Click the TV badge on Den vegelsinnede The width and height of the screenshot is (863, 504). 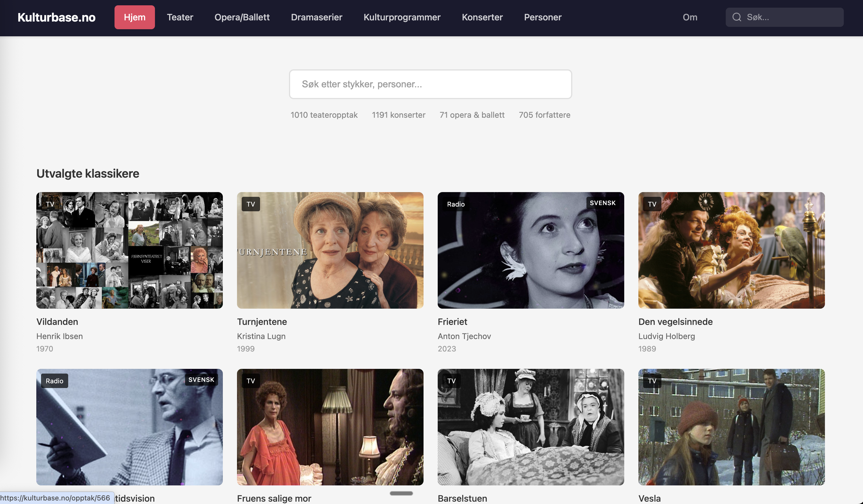tap(652, 204)
